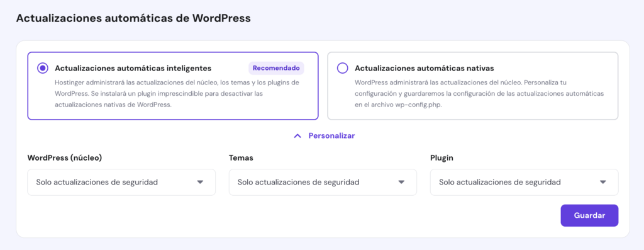
Task: Click the description starting 'Hostinger administrará las actualizaciones'
Action: tap(177, 93)
